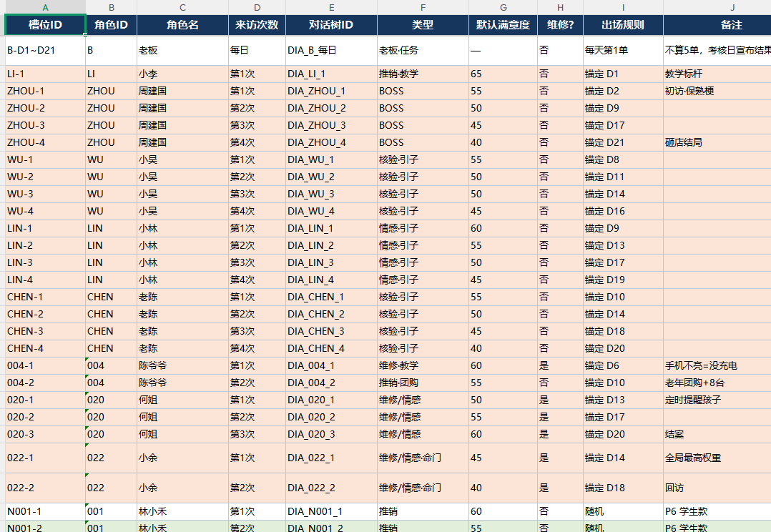Select the DIA_N001_1 cell

[x=331, y=511]
